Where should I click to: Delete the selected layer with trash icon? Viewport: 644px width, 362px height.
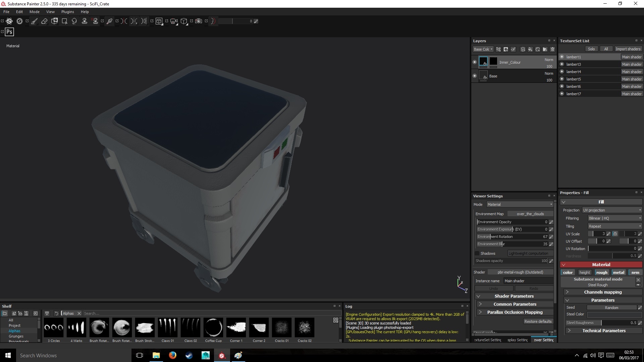pos(552,49)
